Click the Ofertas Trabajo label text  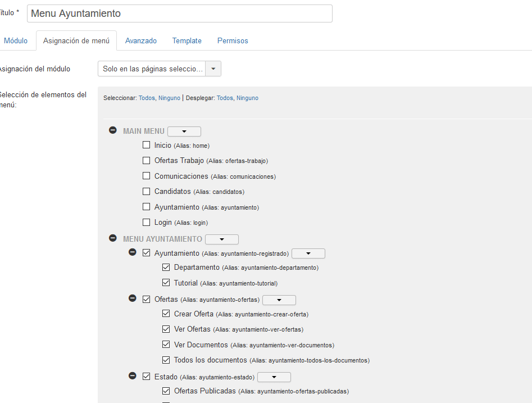pyautogui.click(x=179, y=161)
